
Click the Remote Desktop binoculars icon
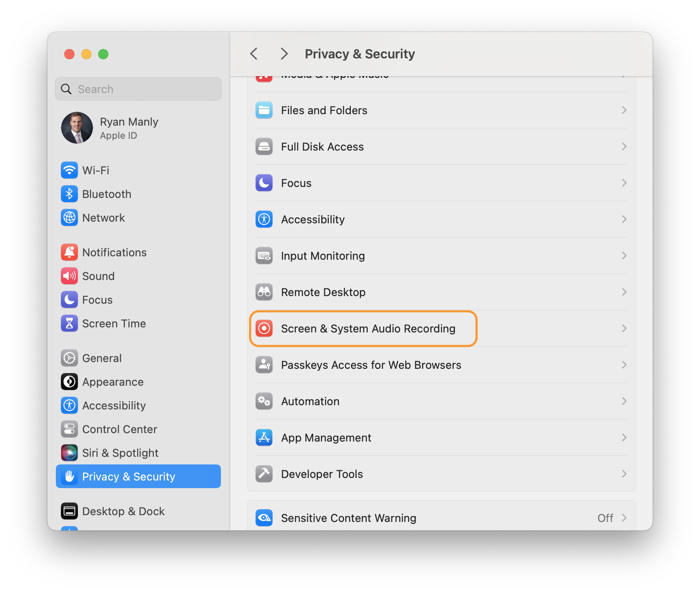coord(264,292)
